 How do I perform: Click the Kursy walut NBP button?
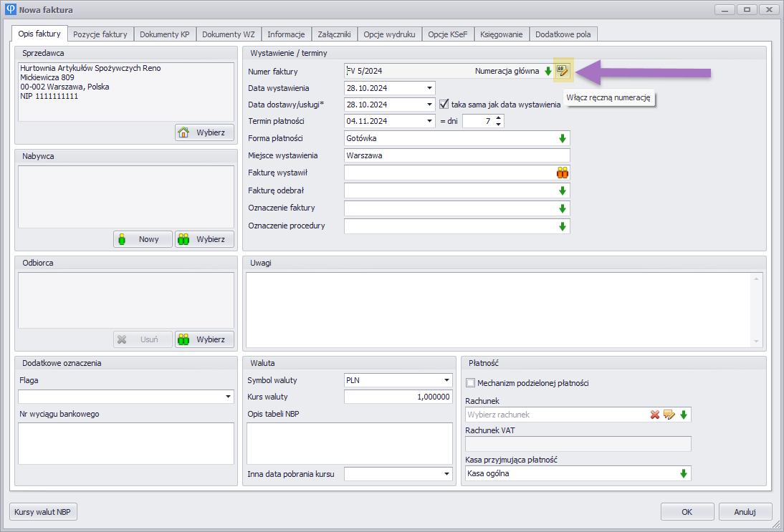[44, 512]
